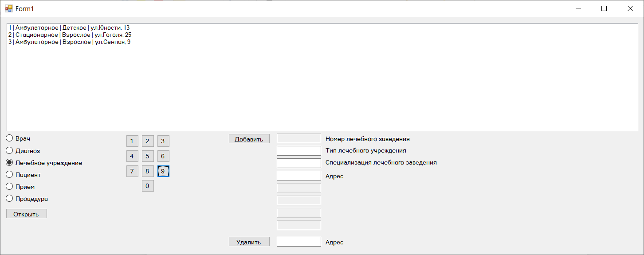Click the Номер лечебного заведения label

click(367, 139)
